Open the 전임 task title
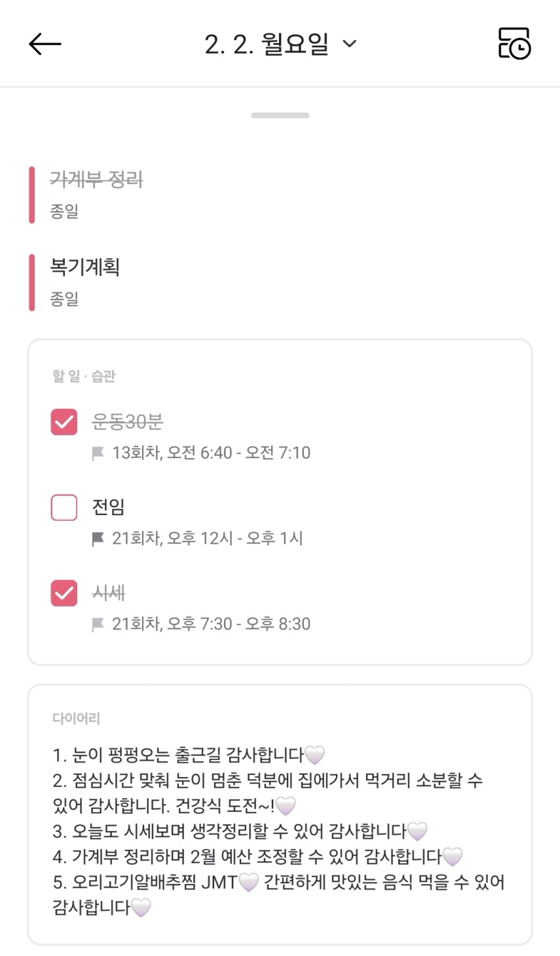560x956 pixels. point(108,507)
